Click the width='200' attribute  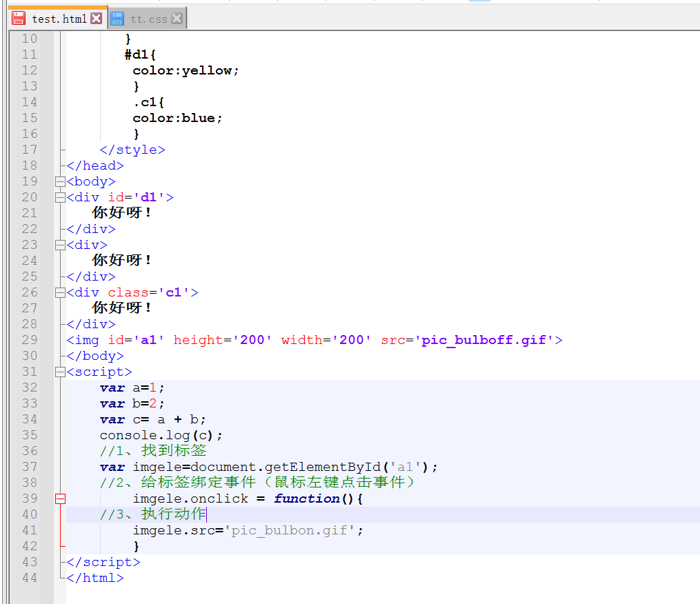326,340
